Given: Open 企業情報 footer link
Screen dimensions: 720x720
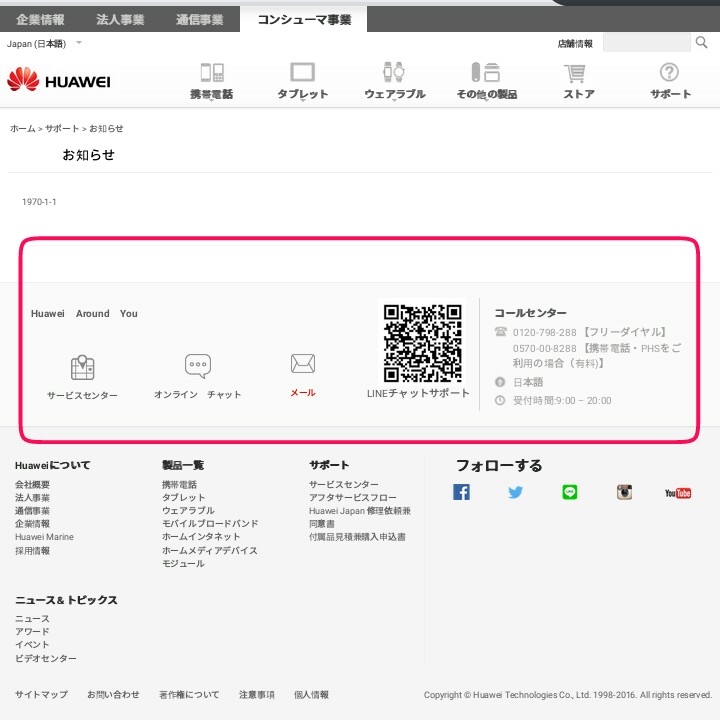Looking at the screenshot, I should pyautogui.click(x=32, y=524).
